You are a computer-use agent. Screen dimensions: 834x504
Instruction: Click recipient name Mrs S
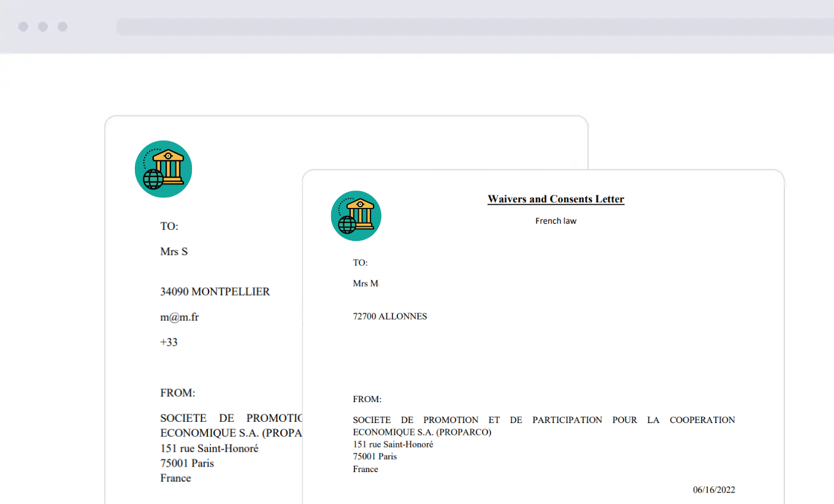pos(174,251)
